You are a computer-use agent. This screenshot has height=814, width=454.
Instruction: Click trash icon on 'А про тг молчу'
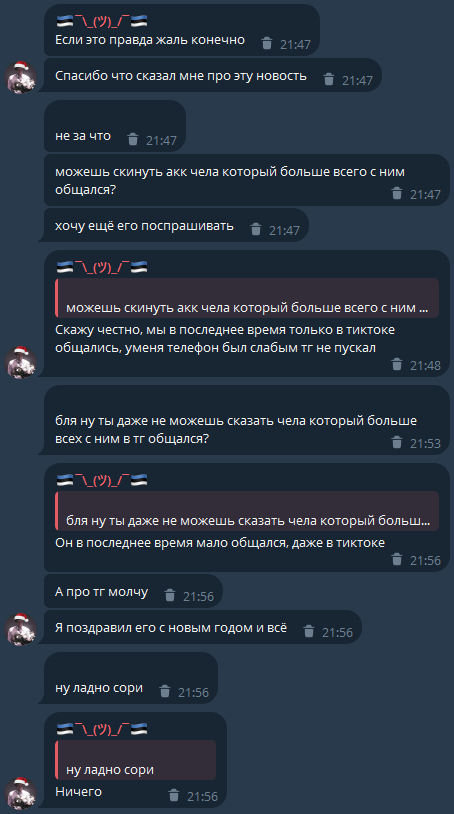click(170, 595)
